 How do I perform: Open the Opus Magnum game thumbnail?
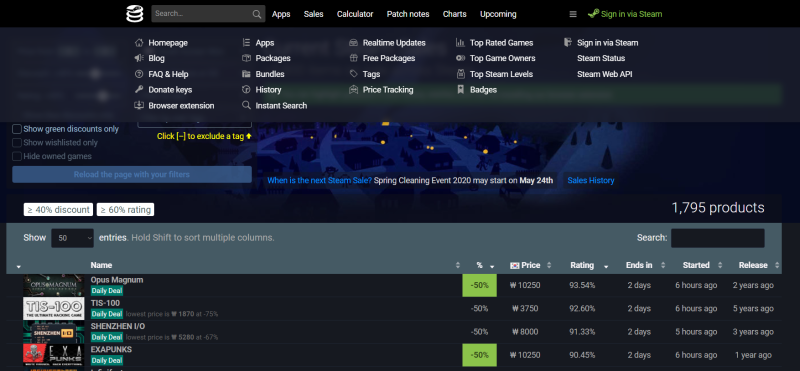(x=54, y=285)
